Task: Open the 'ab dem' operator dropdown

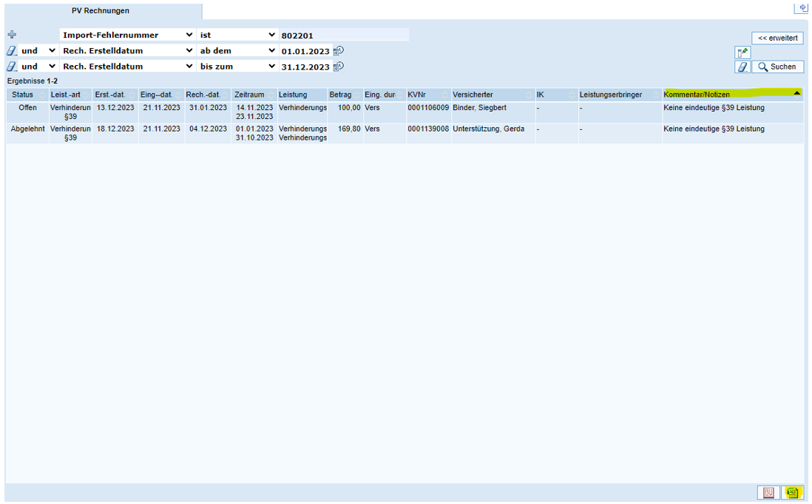Action: [237, 50]
